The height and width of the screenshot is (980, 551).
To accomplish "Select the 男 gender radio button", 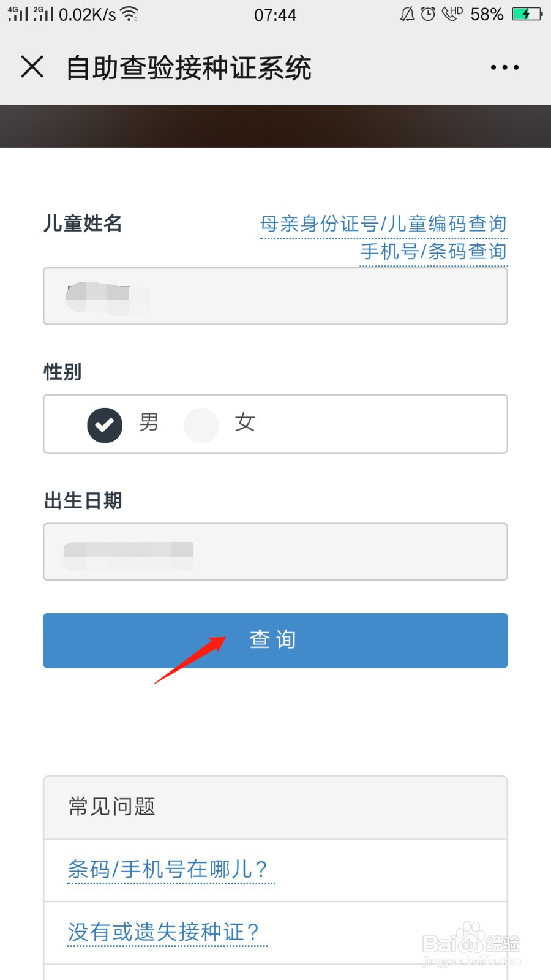I will pyautogui.click(x=105, y=424).
